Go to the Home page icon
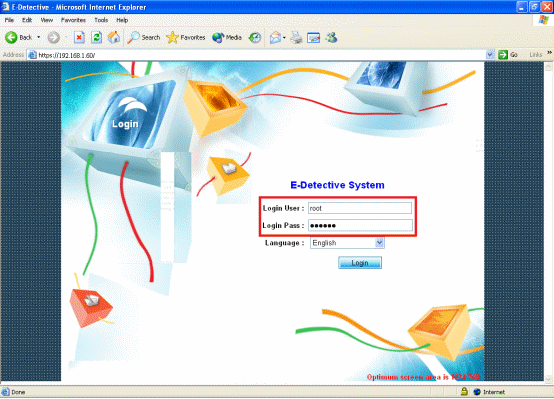This screenshot has height=399, width=554. 114,37
